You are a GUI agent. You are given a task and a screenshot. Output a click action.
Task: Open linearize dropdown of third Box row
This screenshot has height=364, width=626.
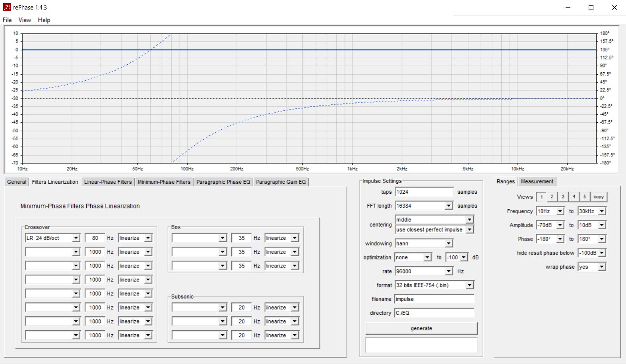coord(282,266)
